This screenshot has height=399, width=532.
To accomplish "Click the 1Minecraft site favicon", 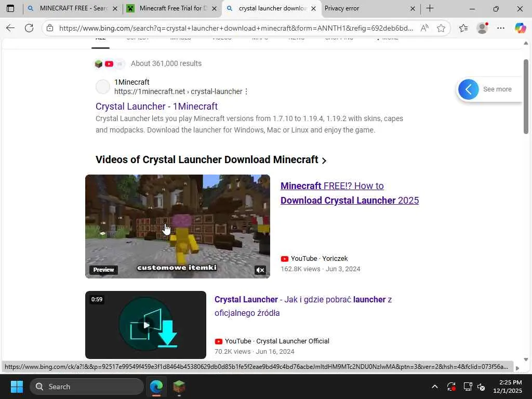I will (103, 87).
